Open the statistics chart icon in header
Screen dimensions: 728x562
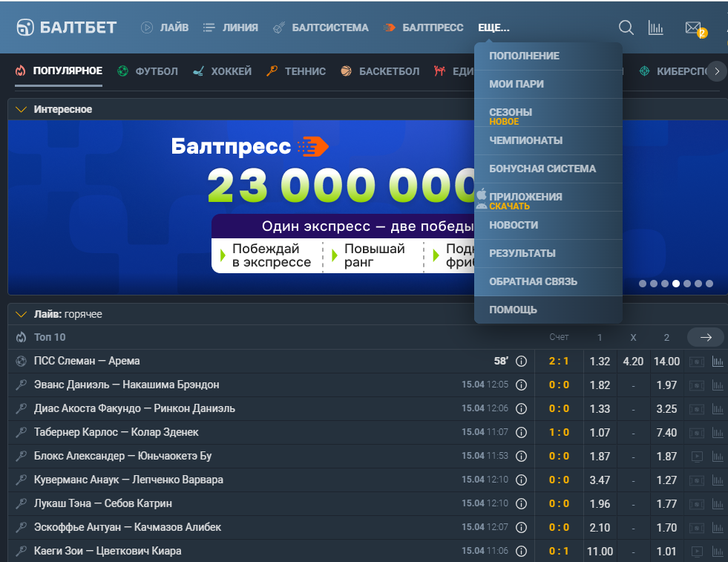pyautogui.click(x=655, y=28)
